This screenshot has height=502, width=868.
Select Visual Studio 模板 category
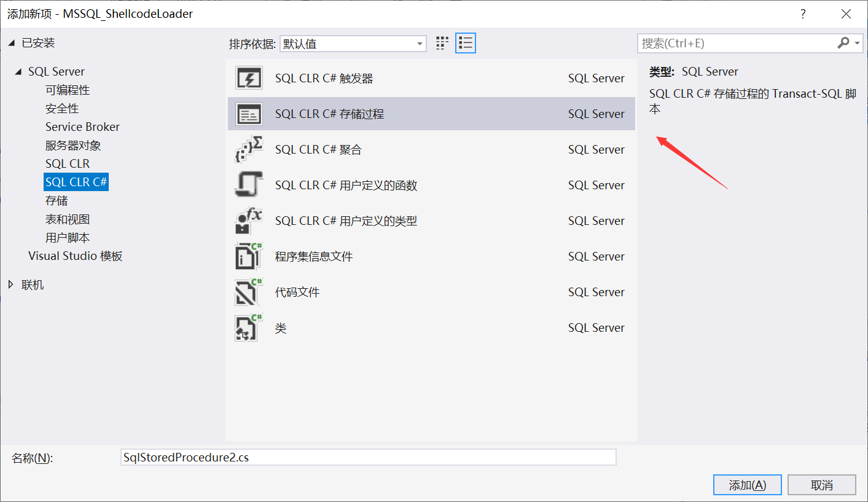pos(76,256)
